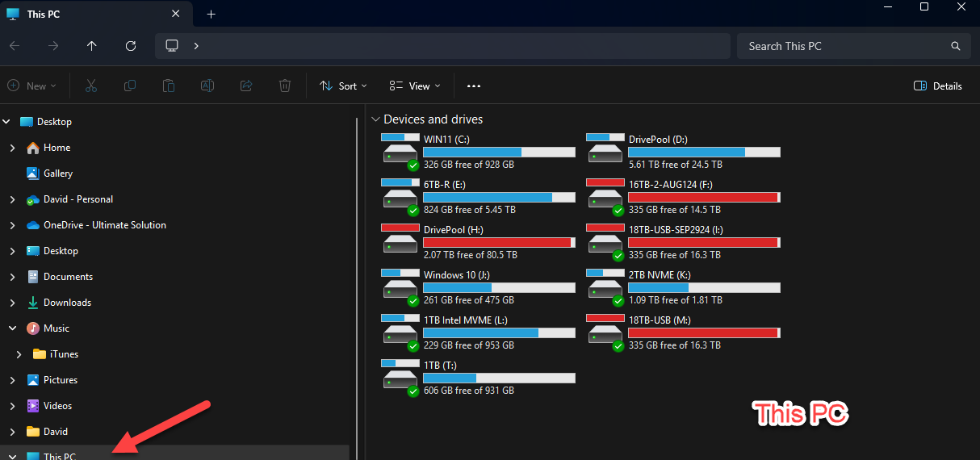Open 1TB (T:) drive icon
980x460 pixels.
pyautogui.click(x=400, y=378)
